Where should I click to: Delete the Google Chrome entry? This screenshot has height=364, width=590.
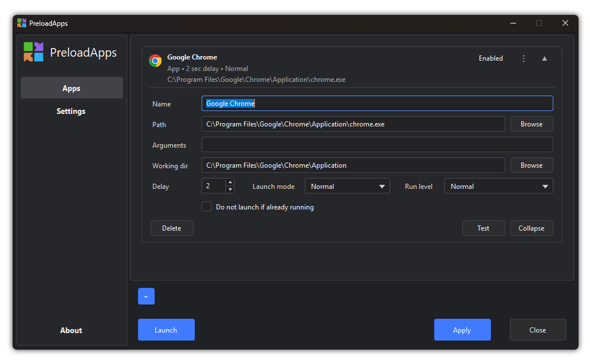pyautogui.click(x=172, y=228)
